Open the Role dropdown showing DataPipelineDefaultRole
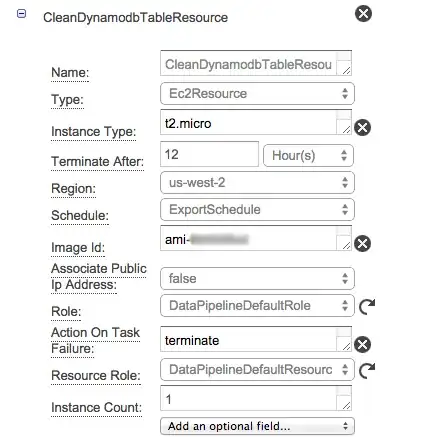 [257, 306]
